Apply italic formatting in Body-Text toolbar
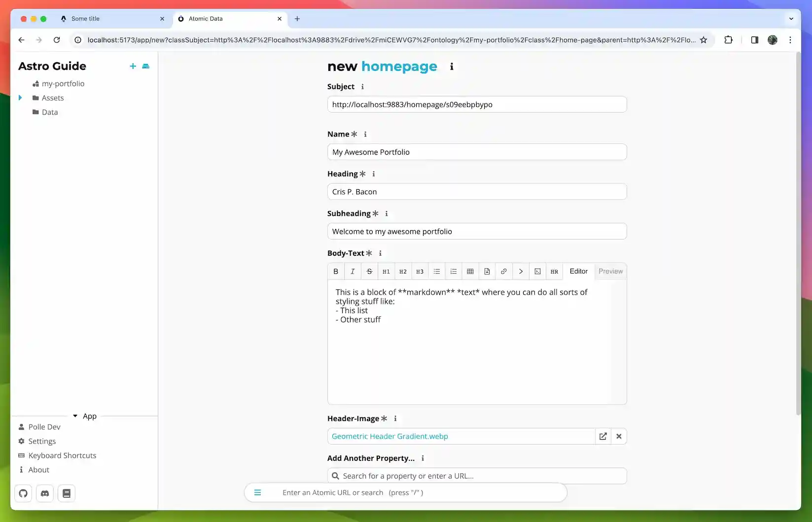The height and width of the screenshot is (522, 812). [x=353, y=272]
